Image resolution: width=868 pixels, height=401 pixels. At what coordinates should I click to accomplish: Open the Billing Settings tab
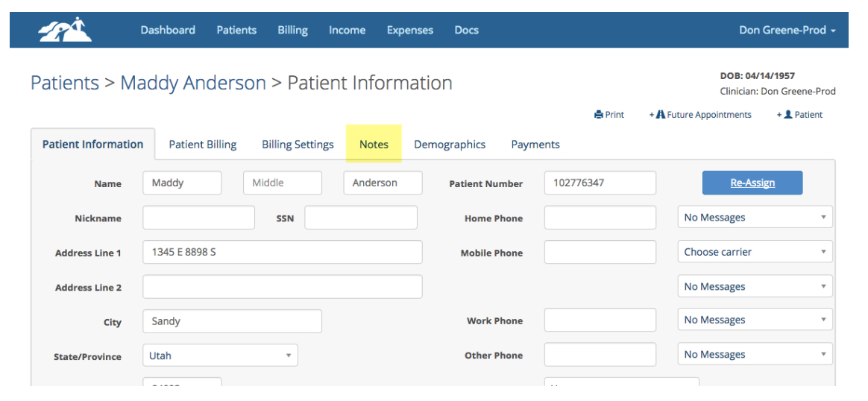pos(298,145)
